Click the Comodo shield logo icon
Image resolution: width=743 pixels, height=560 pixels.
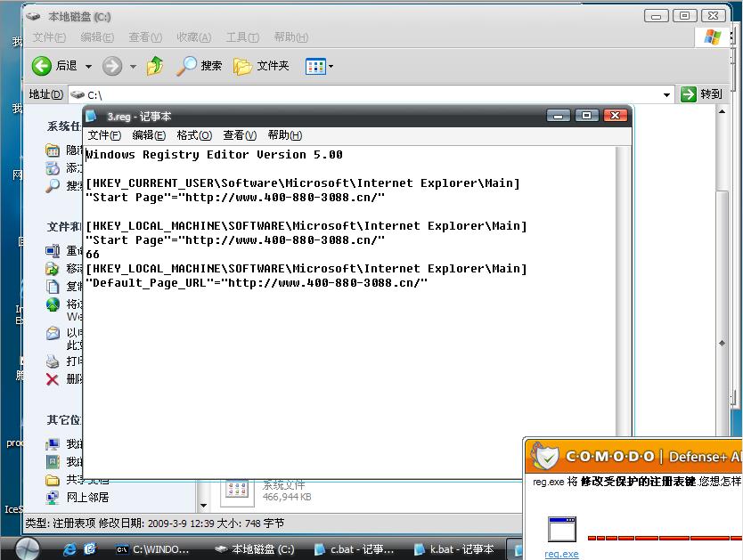(x=544, y=456)
